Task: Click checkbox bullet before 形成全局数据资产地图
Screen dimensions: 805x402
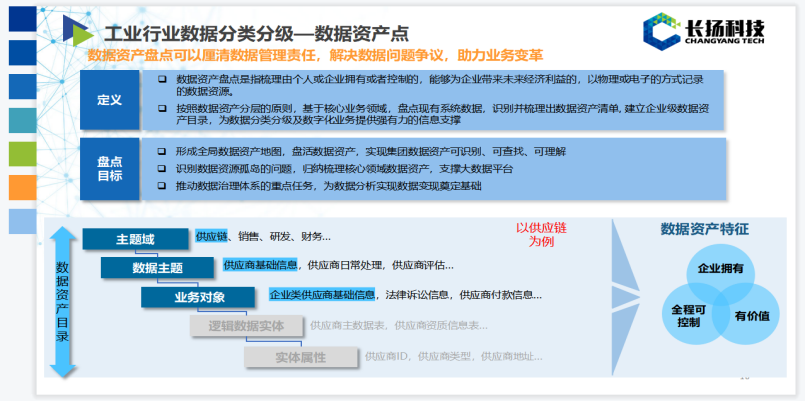Action: (162, 151)
